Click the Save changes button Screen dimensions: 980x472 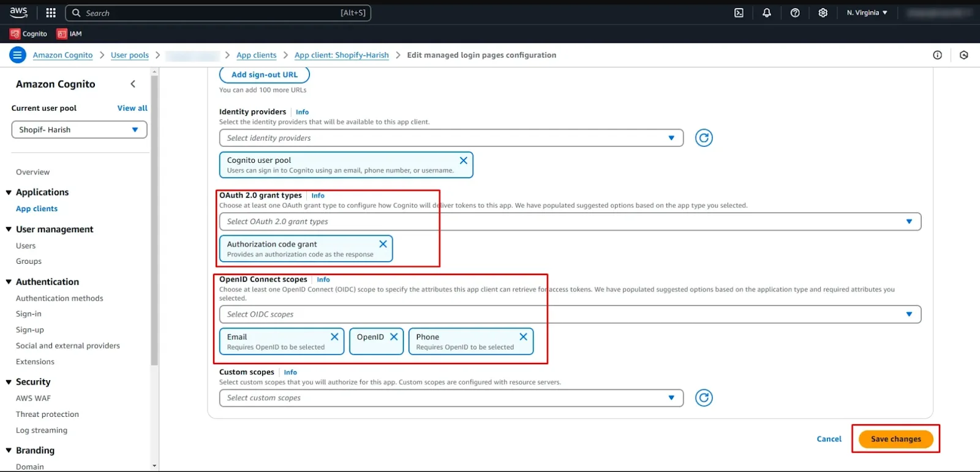(x=896, y=439)
